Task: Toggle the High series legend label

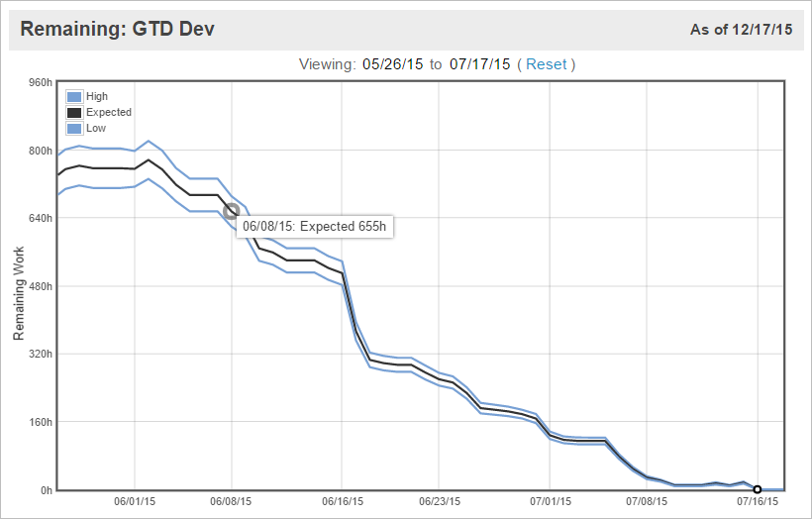Action: [97, 97]
